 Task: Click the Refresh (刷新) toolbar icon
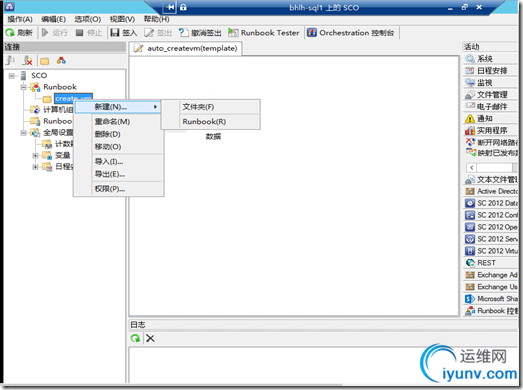(x=10, y=33)
